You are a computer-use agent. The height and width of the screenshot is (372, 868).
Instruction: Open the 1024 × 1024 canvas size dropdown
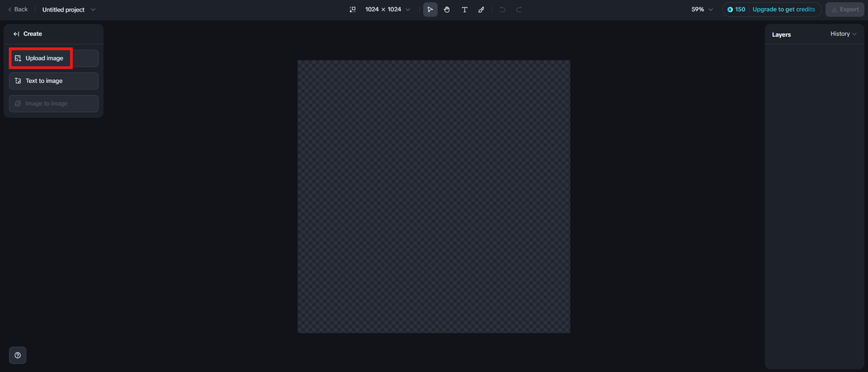pyautogui.click(x=388, y=10)
